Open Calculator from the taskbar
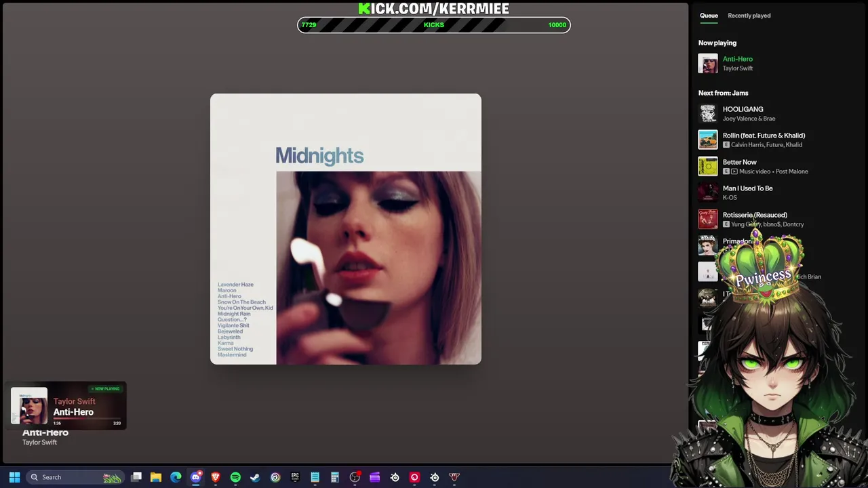The height and width of the screenshot is (488, 868). [334, 477]
